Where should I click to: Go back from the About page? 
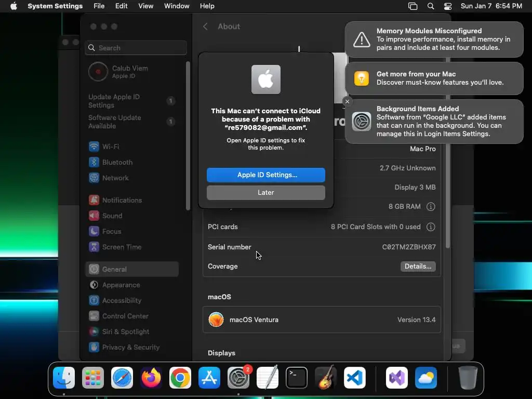pos(205,26)
